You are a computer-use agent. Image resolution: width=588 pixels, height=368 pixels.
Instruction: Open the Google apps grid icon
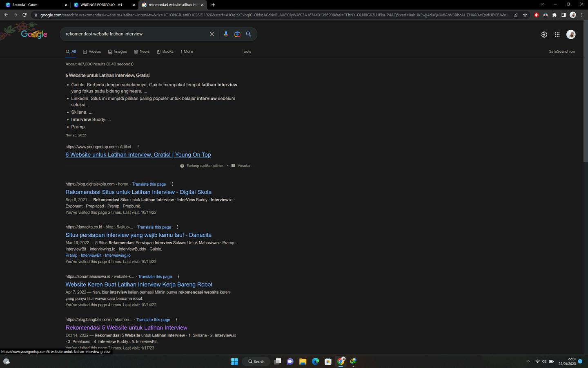pos(557,35)
